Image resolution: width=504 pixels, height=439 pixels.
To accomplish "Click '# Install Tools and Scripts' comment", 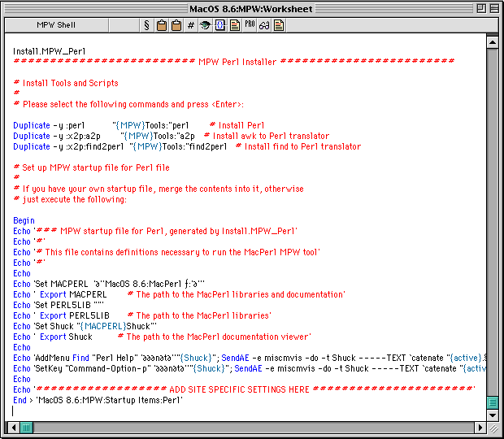I will click(x=66, y=83).
